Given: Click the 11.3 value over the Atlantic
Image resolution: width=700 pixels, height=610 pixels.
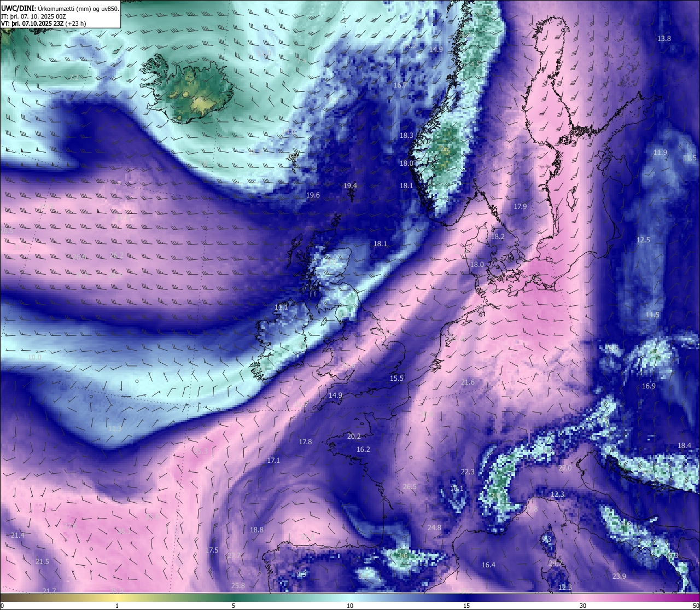Looking at the screenshot, I should pyautogui.click(x=115, y=428).
